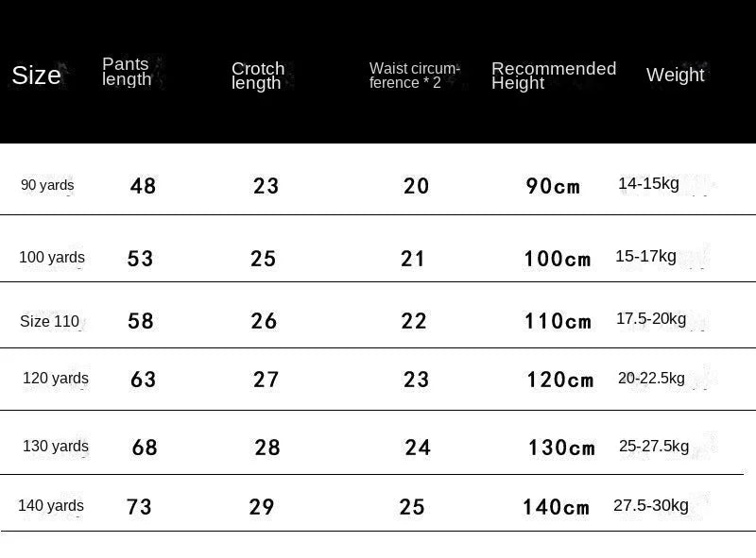Click the 17.5-20kg weight value
This screenshot has width=756, height=558.
click(651, 319)
